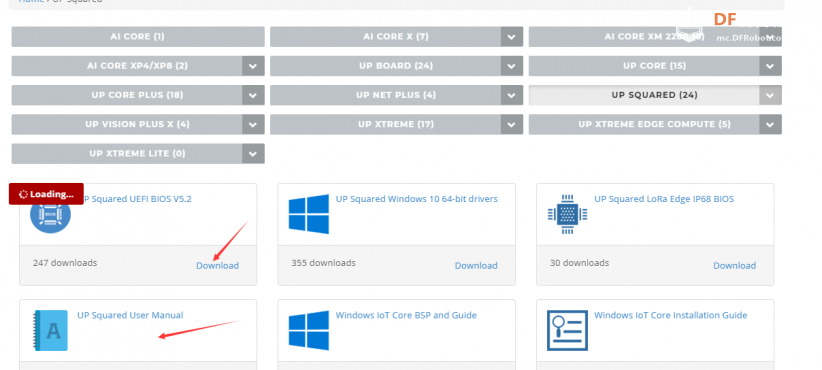Viewport: 822px width, 370px height.
Task: Click the Installation Guide document icon
Action: (x=567, y=331)
